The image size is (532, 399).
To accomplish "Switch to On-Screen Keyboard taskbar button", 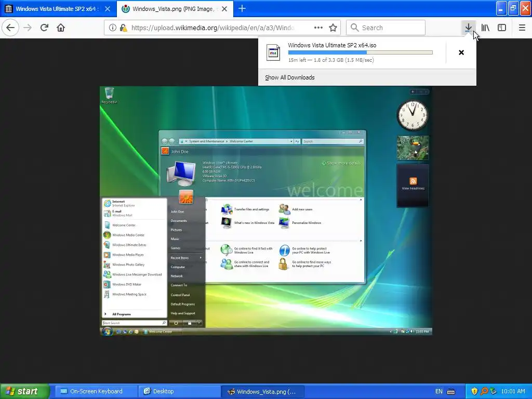I will point(96,391).
